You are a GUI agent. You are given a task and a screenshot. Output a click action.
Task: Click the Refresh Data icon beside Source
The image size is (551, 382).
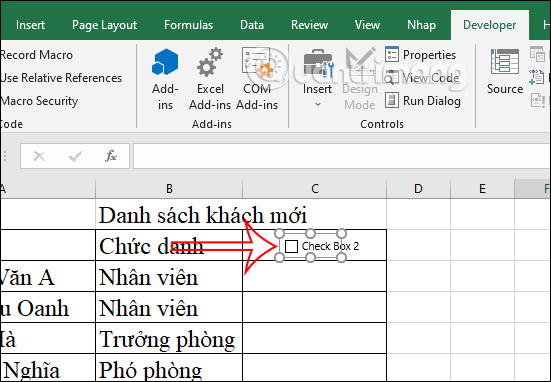click(x=537, y=101)
